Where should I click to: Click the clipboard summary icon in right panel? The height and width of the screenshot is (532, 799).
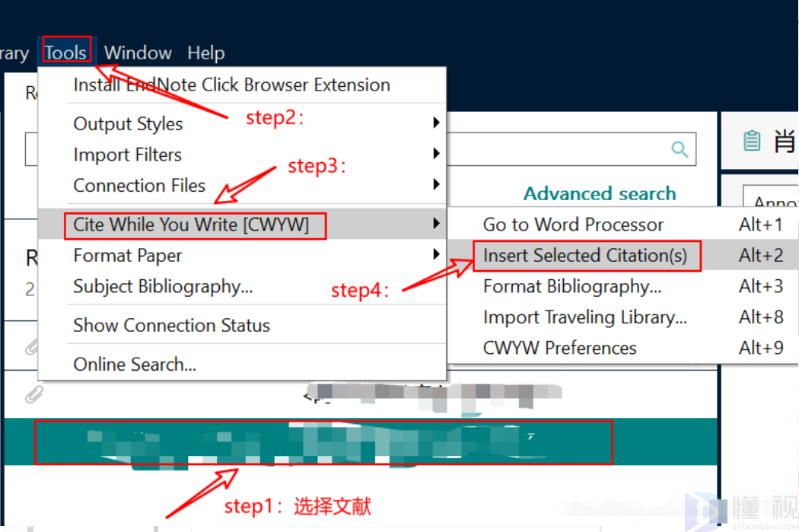coord(752,141)
